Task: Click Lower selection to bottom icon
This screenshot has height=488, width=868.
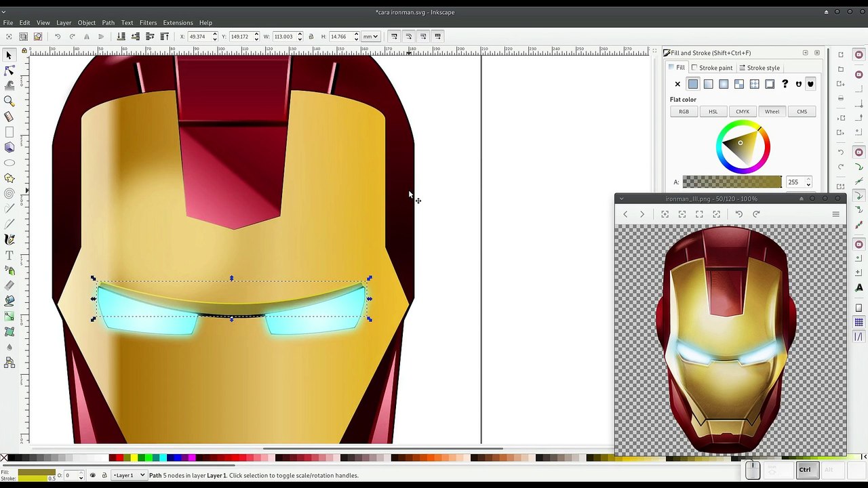Action: pyautogui.click(x=121, y=37)
